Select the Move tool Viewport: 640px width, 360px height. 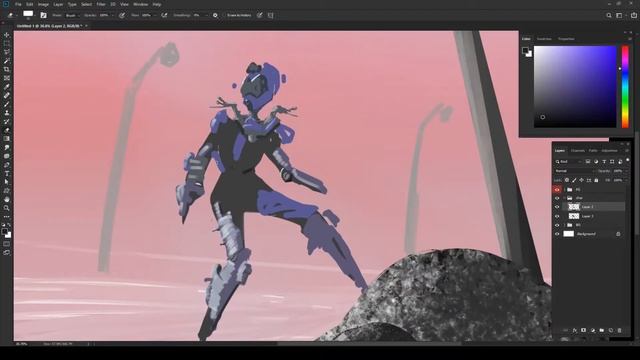point(7,35)
